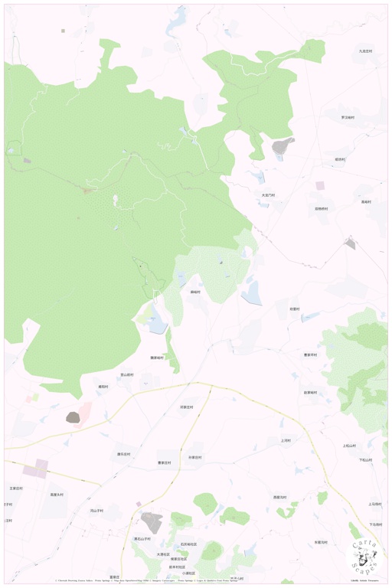Click the gray quarry area beside 大龙门村
Viewport: 392px width, 588px height.
[283, 145]
